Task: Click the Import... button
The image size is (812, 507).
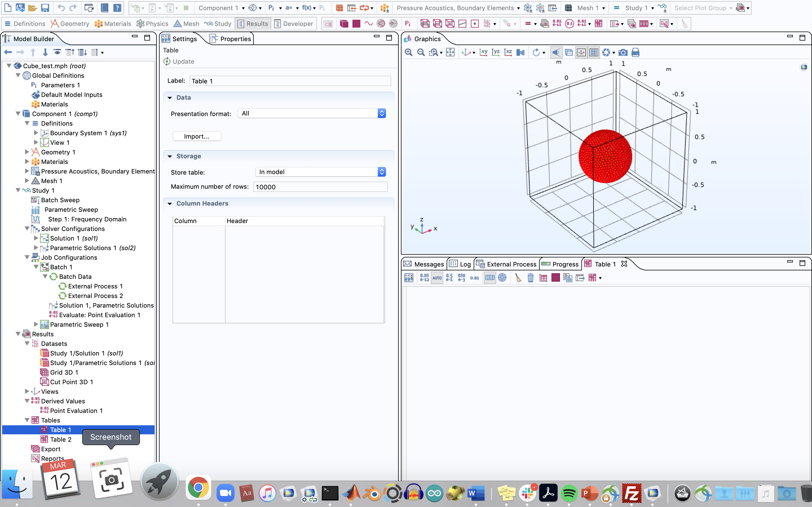Action: pos(197,136)
